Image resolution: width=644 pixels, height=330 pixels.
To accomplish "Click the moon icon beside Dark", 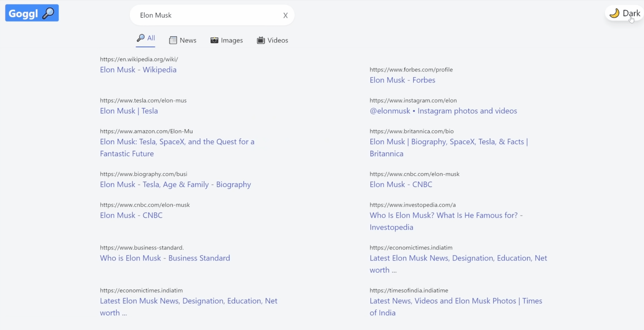I will (614, 13).
